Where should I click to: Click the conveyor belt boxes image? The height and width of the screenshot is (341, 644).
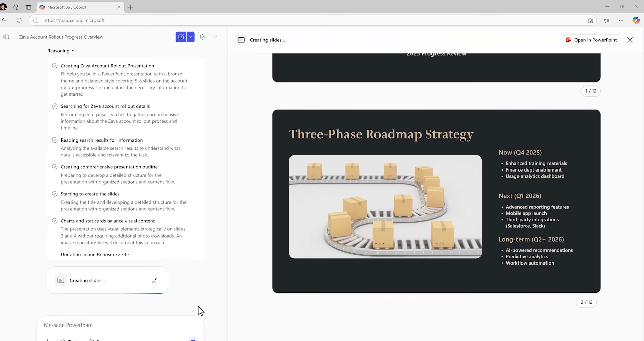click(385, 207)
